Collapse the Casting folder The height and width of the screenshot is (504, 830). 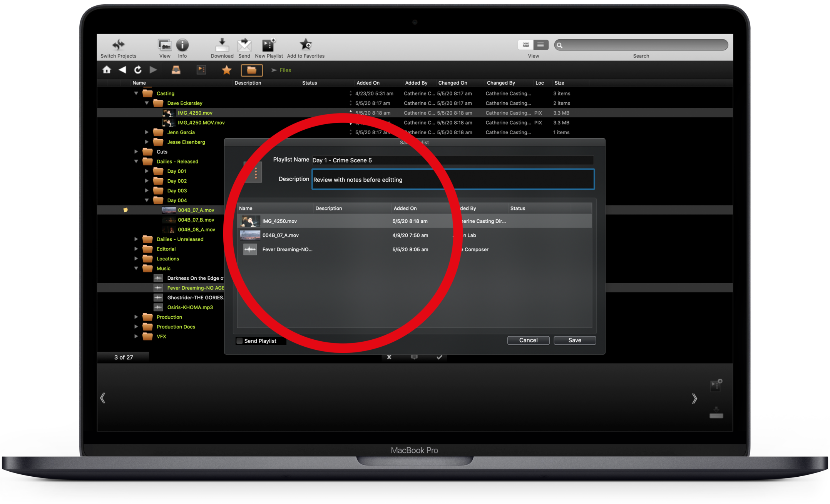pyautogui.click(x=136, y=93)
